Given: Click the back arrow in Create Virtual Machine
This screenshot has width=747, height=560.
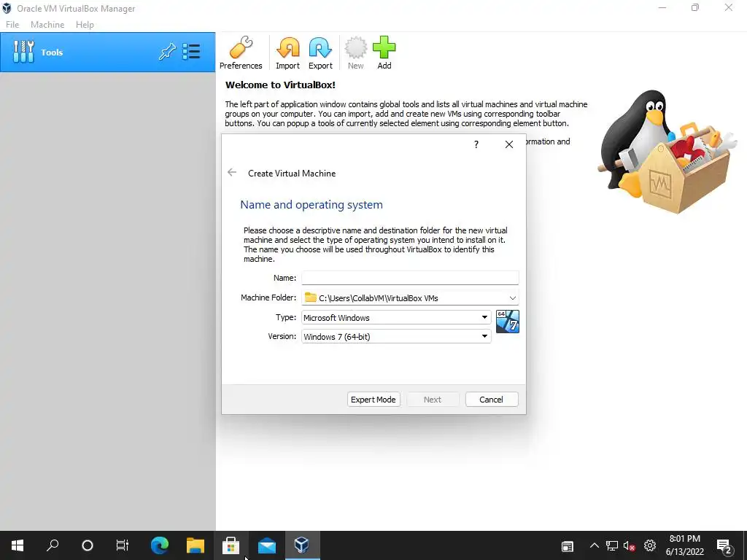Looking at the screenshot, I should pos(232,172).
